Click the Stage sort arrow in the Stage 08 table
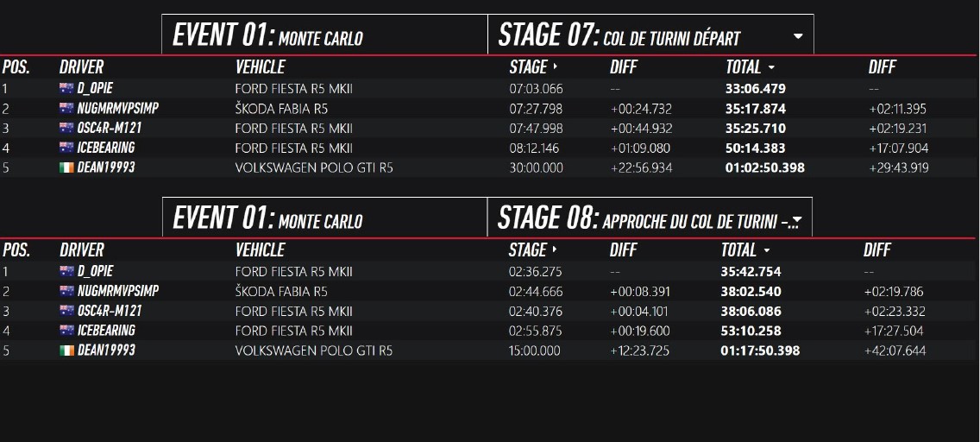Viewport: 980px width, 442px height. [555, 249]
